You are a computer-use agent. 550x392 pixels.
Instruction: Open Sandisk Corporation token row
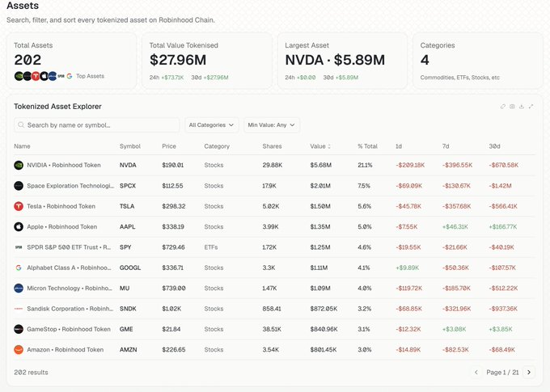pyautogui.click(x=275, y=309)
